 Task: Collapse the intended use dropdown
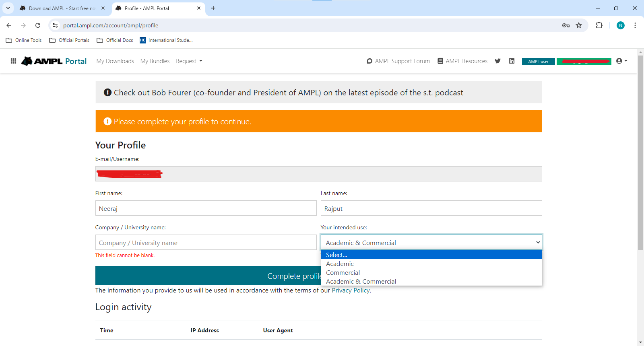click(x=431, y=242)
